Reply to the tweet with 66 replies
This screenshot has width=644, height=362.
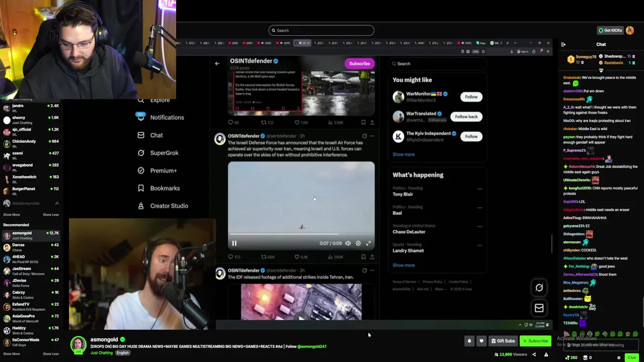(x=233, y=122)
